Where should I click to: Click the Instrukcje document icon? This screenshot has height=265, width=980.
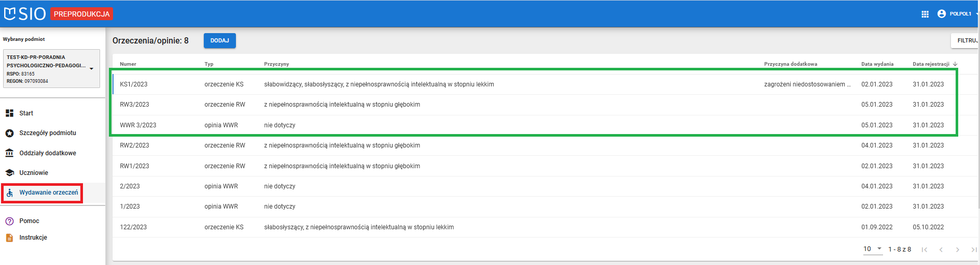[x=9, y=238]
